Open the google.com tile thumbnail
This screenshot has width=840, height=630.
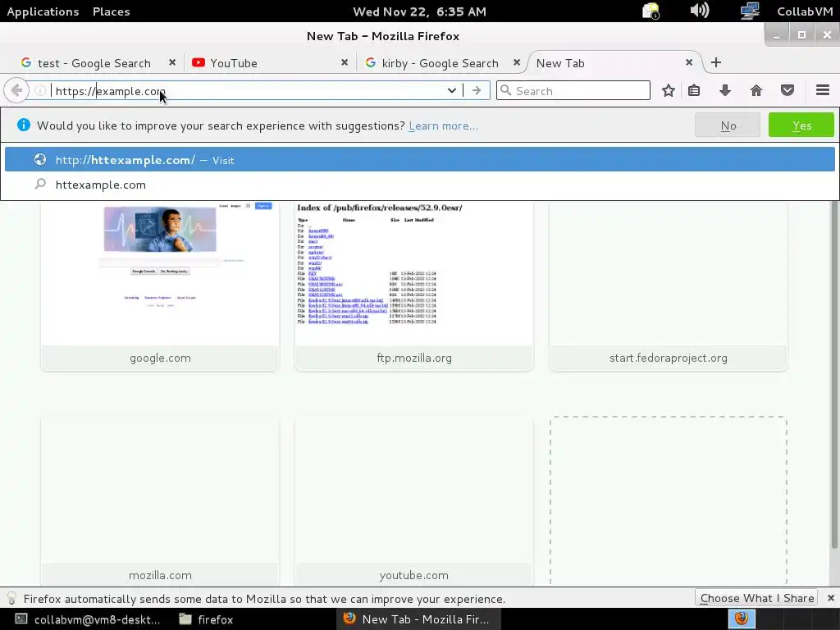tap(160, 285)
